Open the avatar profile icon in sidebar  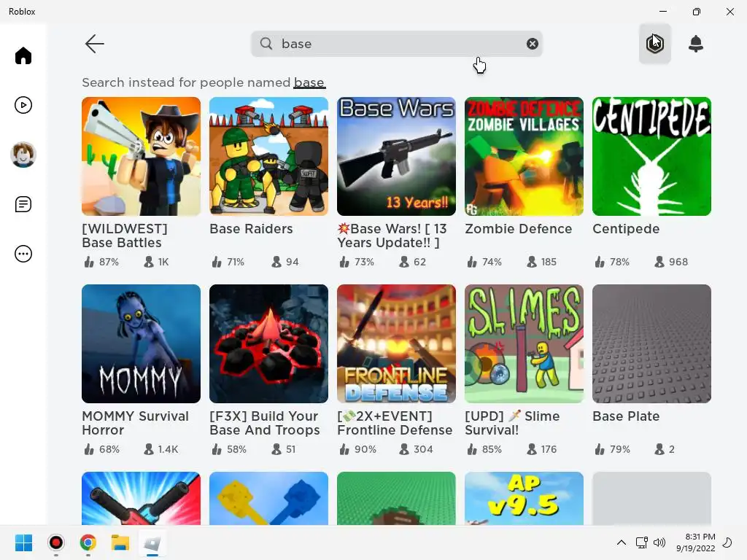pyautogui.click(x=23, y=155)
